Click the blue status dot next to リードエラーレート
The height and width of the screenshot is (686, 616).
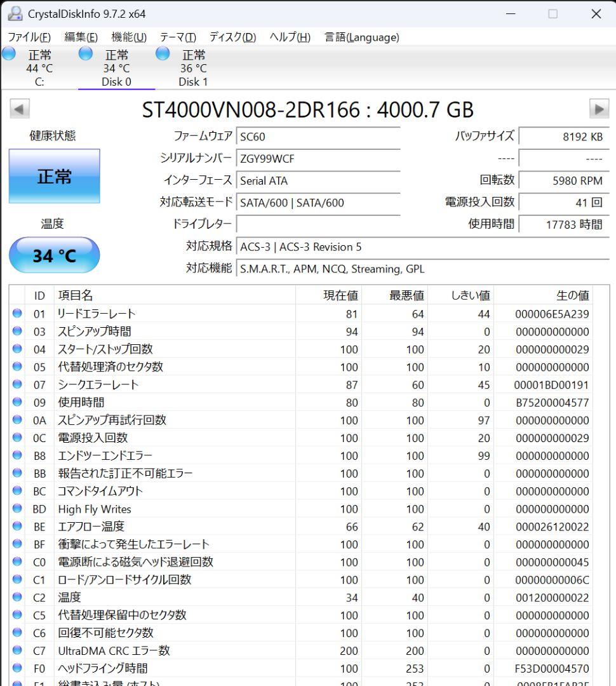[x=18, y=313]
